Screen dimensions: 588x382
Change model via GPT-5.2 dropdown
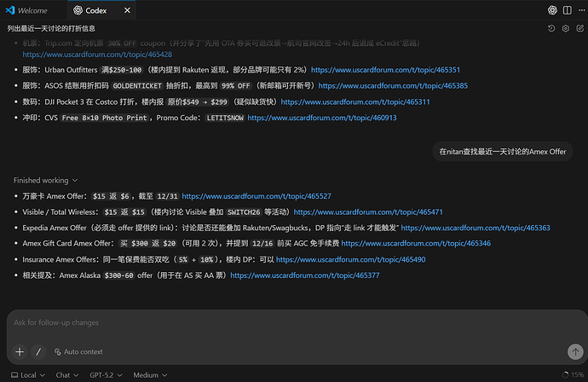[107, 374]
